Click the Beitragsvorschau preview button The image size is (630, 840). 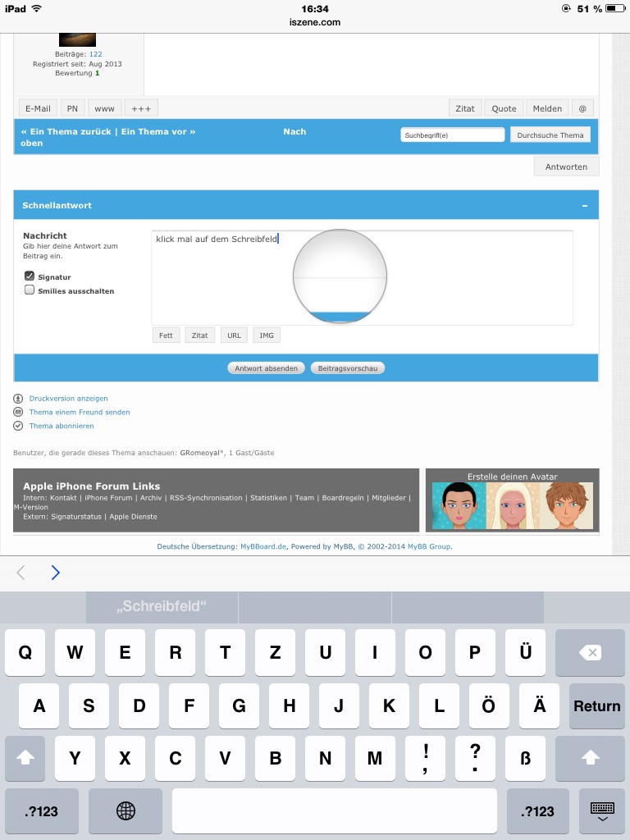point(348,368)
